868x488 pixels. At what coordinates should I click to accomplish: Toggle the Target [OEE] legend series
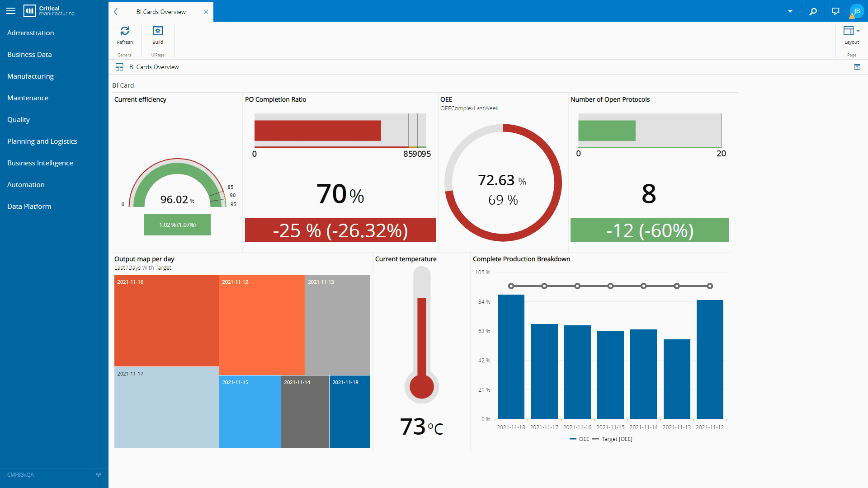point(612,439)
